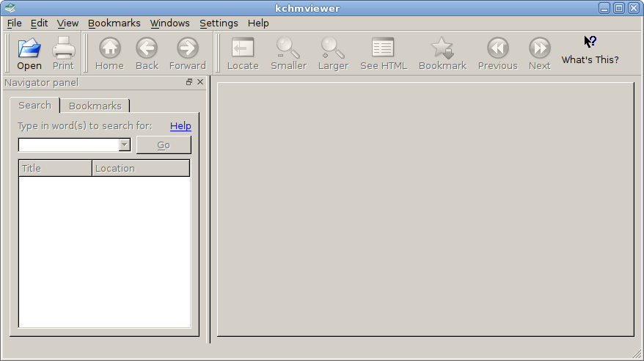Focus the search words input field
The height and width of the screenshot is (361, 644).
(69, 145)
